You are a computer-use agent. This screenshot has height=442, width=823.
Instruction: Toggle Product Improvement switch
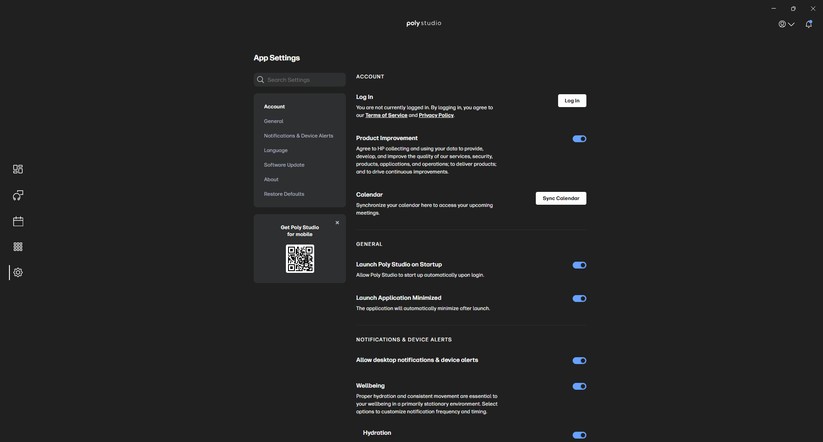(579, 139)
